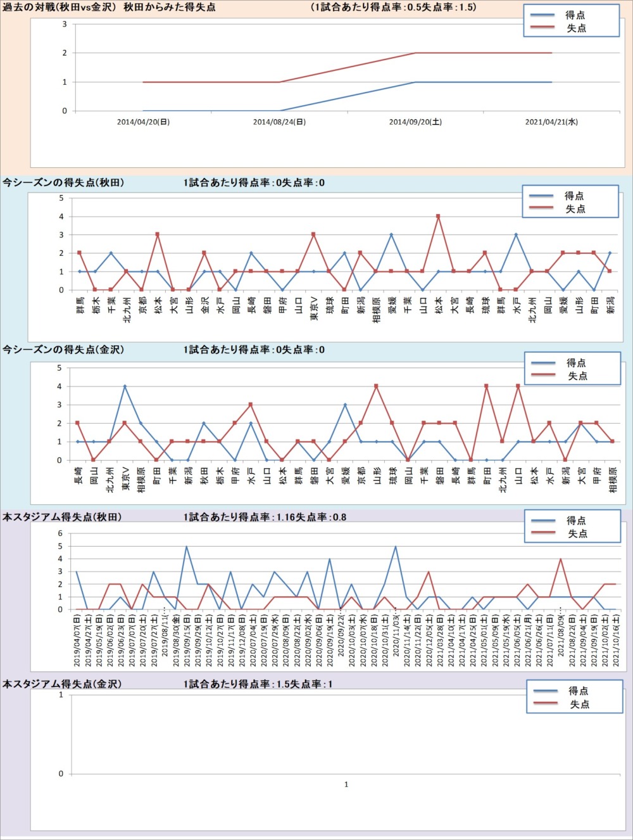
Task: Click the blue 4-goal peak at 東京V in 金沢 chart
Action: click(125, 386)
